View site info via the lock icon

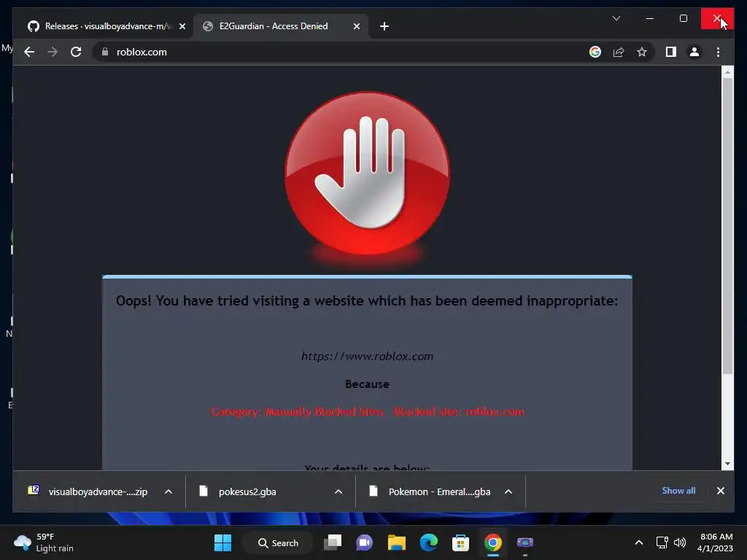[105, 52]
